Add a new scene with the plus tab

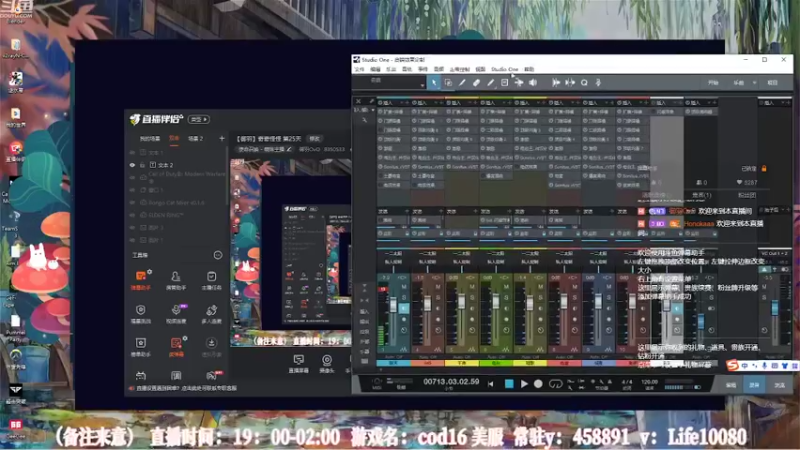(221, 138)
